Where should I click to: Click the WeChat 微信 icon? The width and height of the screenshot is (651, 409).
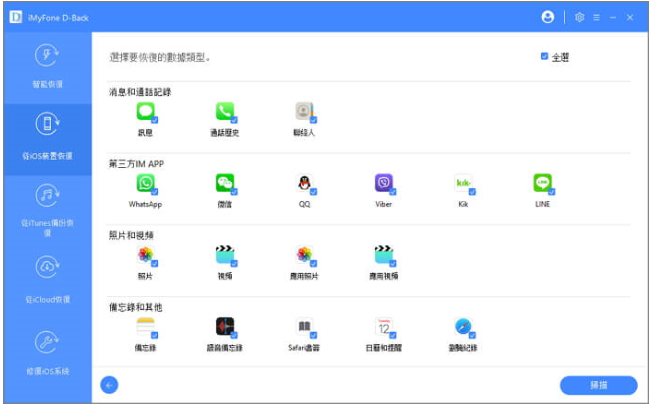click(x=225, y=183)
